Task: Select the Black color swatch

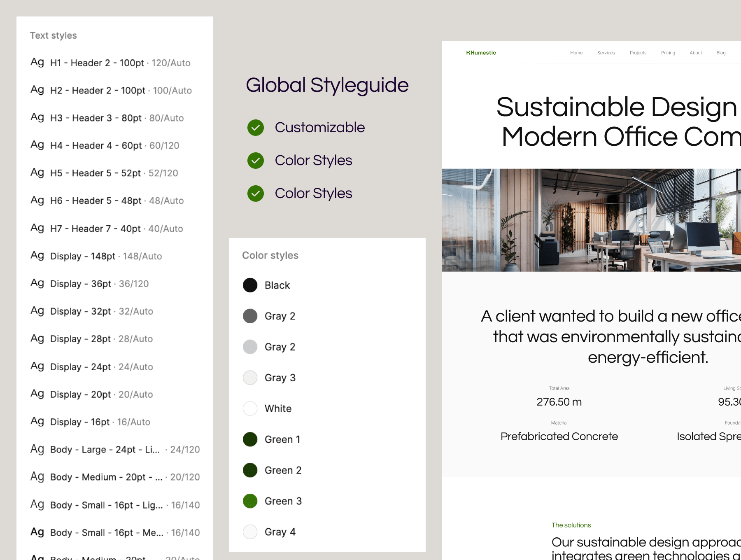Action: click(x=250, y=285)
